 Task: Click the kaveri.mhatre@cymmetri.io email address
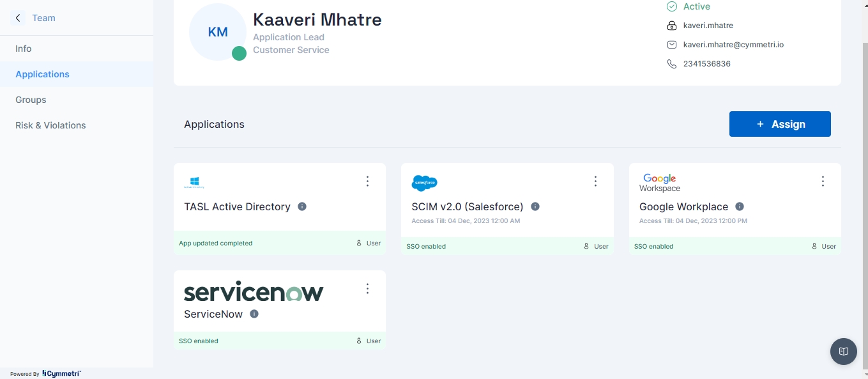point(733,45)
